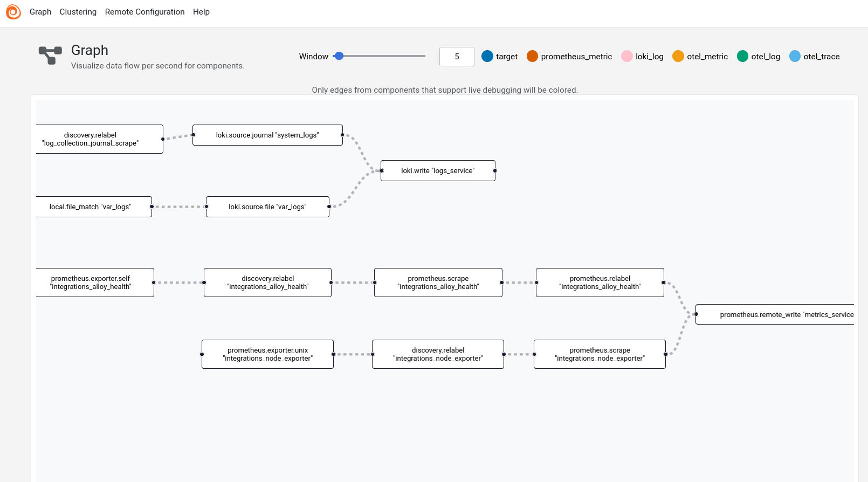Click the otel_metric legend circle
Screen dimensions: 868x482
tap(678, 57)
